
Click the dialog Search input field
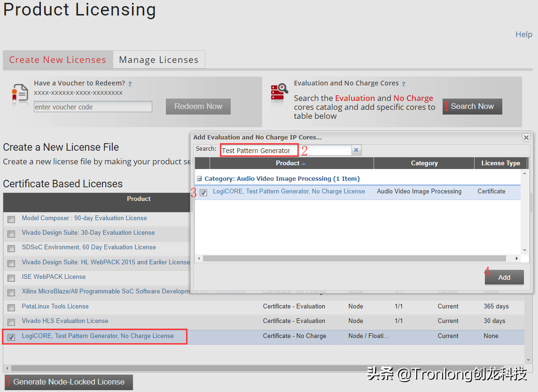[287, 150]
